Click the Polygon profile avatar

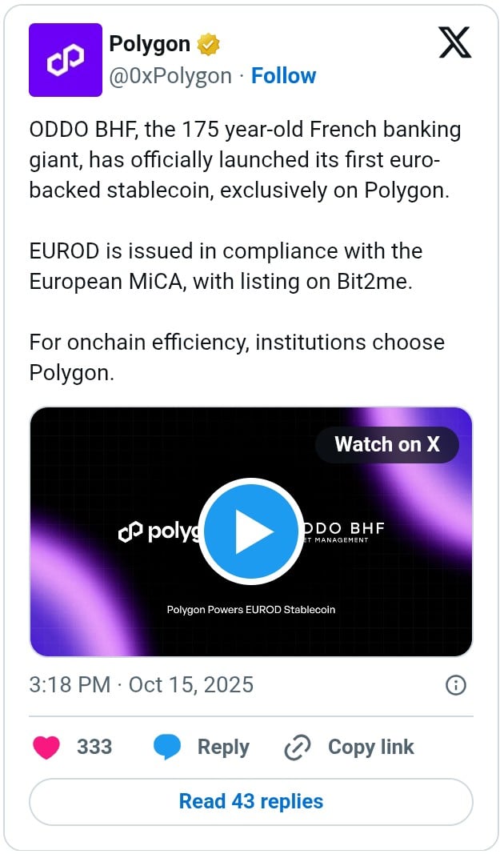point(65,60)
